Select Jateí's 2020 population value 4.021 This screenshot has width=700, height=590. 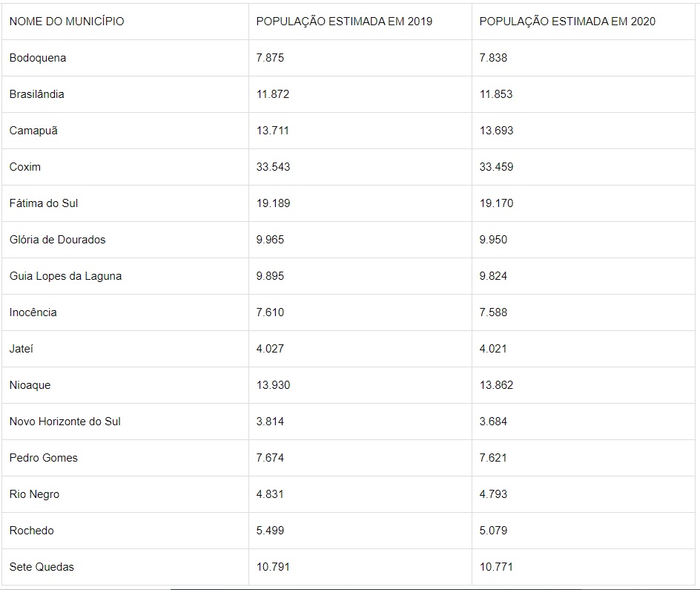pos(493,349)
